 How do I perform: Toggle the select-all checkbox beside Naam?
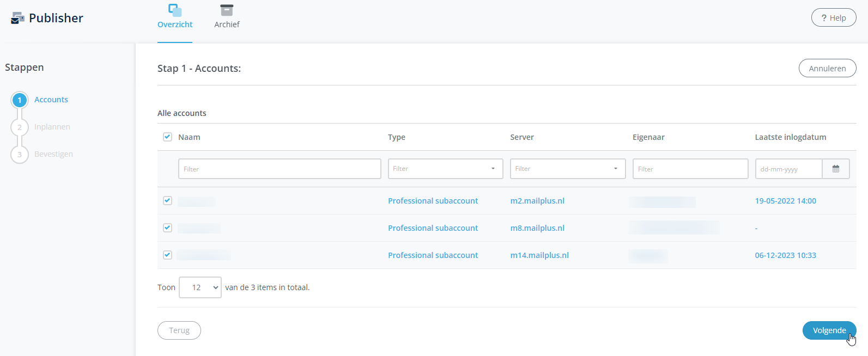[x=167, y=137]
